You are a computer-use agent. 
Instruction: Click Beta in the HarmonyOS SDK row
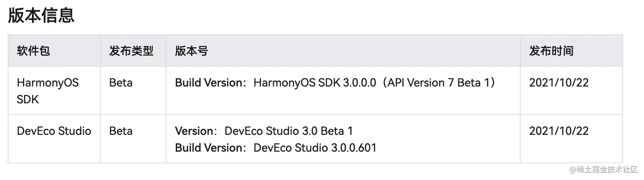point(121,83)
